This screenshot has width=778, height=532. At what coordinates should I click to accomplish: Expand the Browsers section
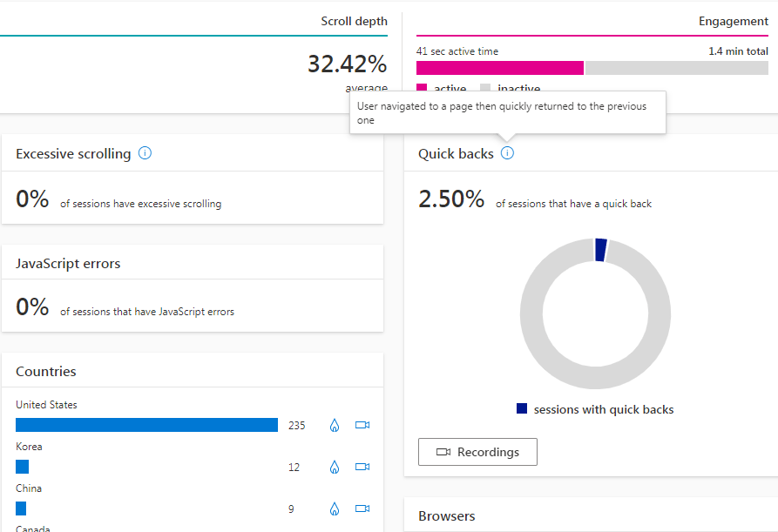click(447, 515)
